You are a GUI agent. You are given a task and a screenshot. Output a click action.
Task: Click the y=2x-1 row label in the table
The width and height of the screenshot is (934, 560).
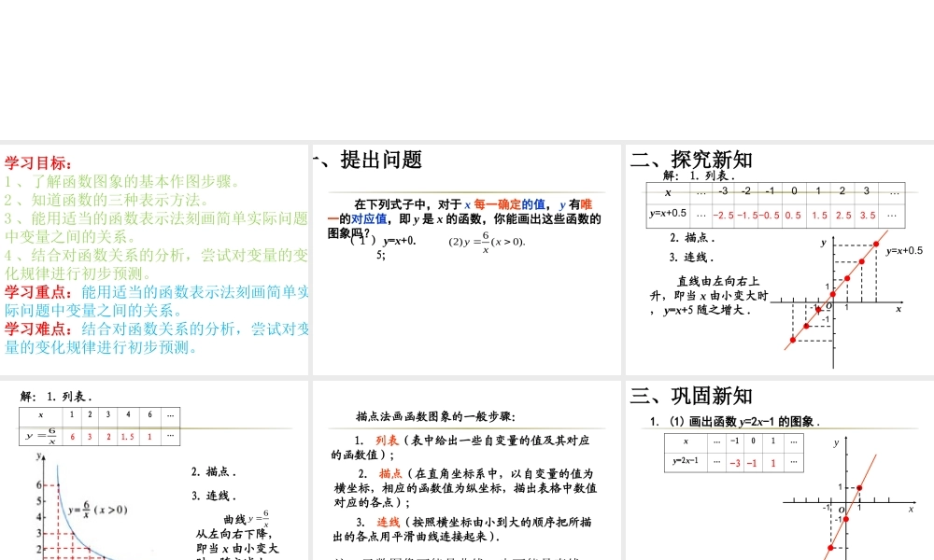tap(686, 461)
